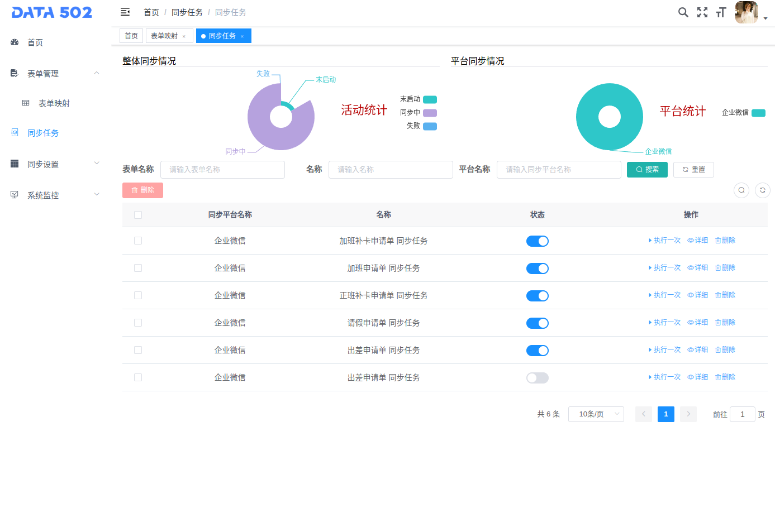
Task: Click round refresh icon above table
Action: pyautogui.click(x=763, y=190)
